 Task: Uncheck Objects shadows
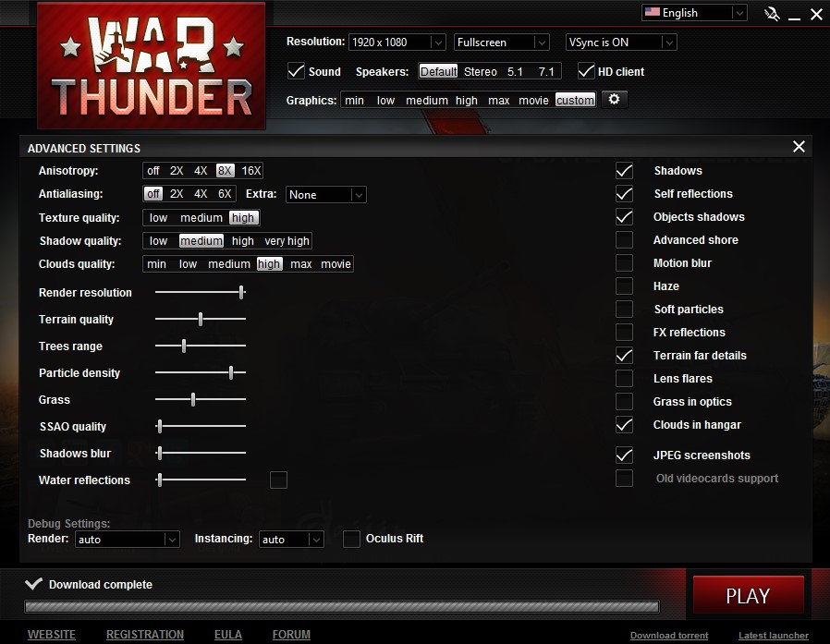pyautogui.click(x=624, y=216)
